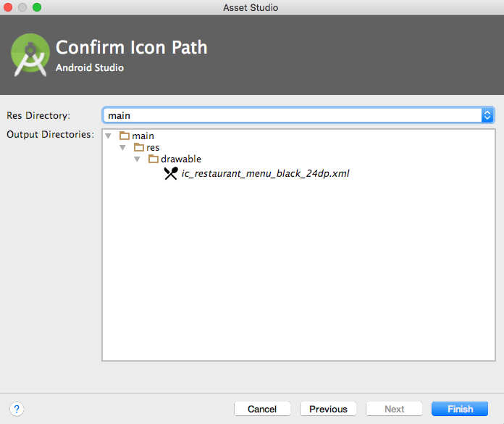The image size is (504, 424).
Task: Click the Cancel button
Action: tap(262, 409)
